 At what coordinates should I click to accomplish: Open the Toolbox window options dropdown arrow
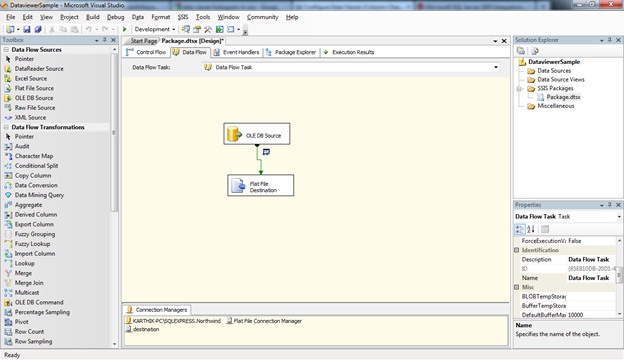(96, 40)
